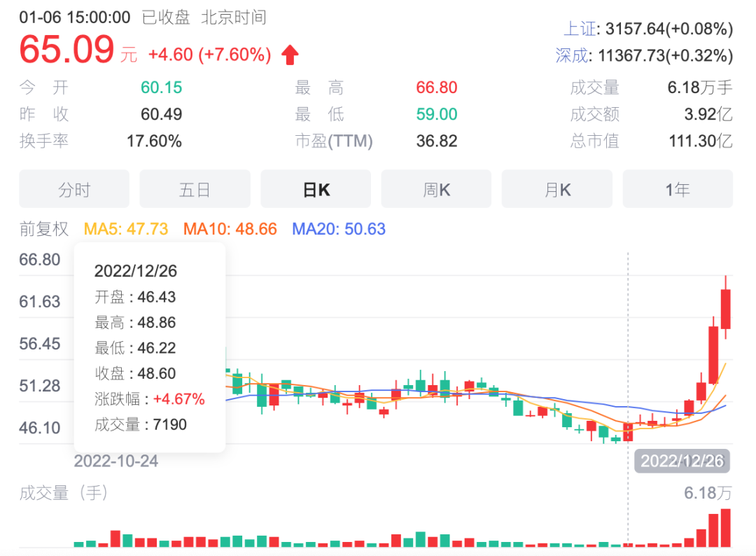Click the tooltip 最低 46.22 row
The height and width of the screenshot is (556, 756).
click(x=135, y=348)
